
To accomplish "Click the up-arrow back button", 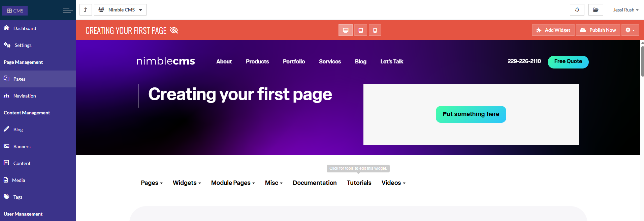I will (x=86, y=10).
